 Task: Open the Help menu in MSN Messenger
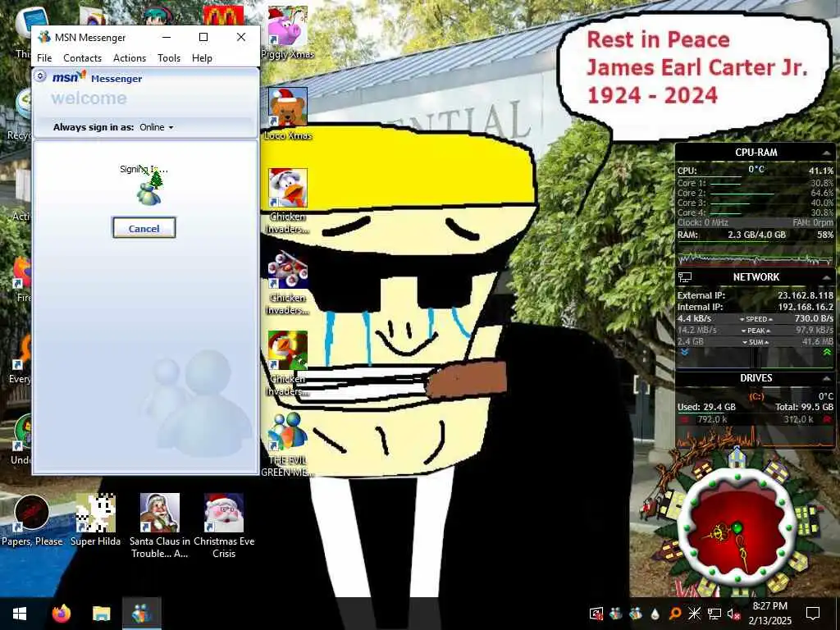click(x=202, y=58)
